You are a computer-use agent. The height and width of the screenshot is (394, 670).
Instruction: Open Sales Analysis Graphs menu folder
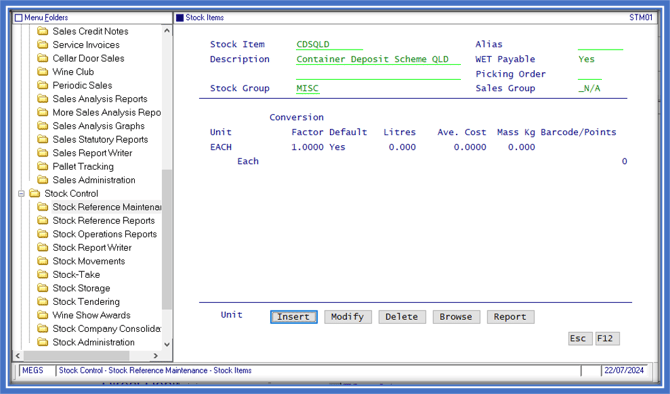click(98, 126)
